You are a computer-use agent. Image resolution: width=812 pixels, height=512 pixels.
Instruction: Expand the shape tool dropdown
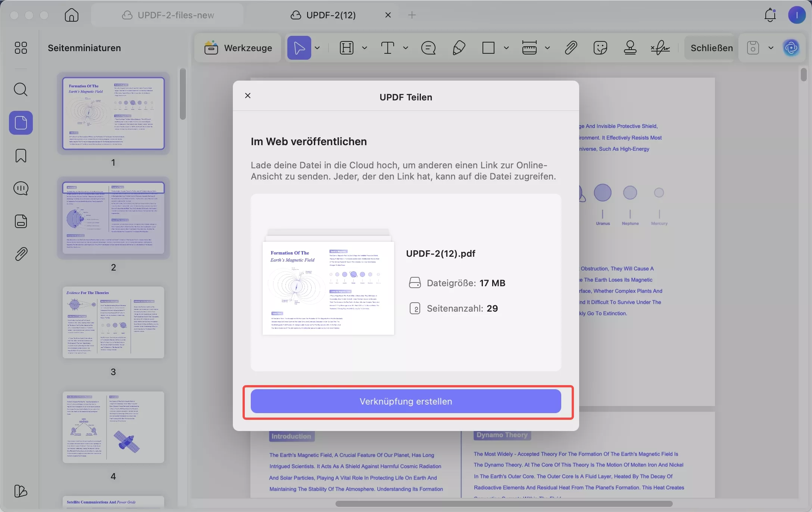click(506, 48)
